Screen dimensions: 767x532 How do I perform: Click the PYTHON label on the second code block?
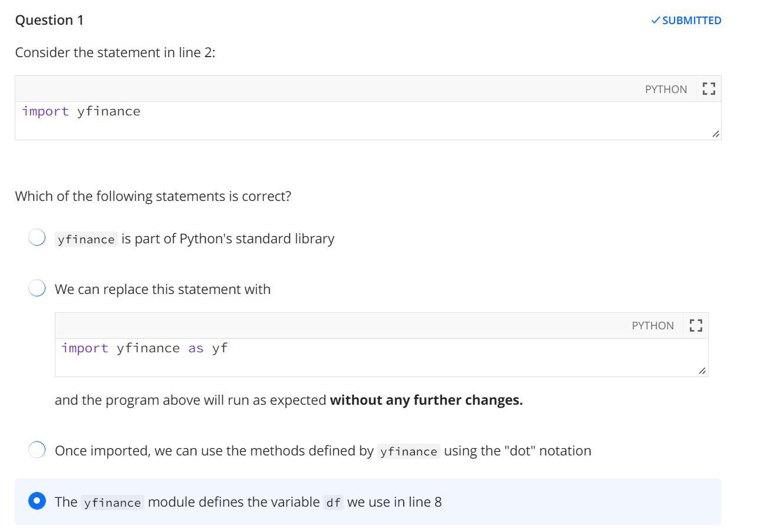pyautogui.click(x=653, y=325)
